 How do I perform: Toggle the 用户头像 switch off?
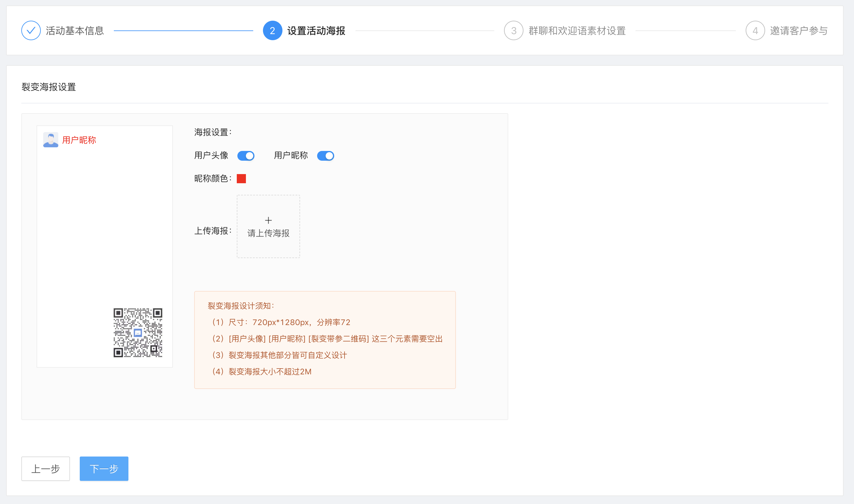click(246, 156)
